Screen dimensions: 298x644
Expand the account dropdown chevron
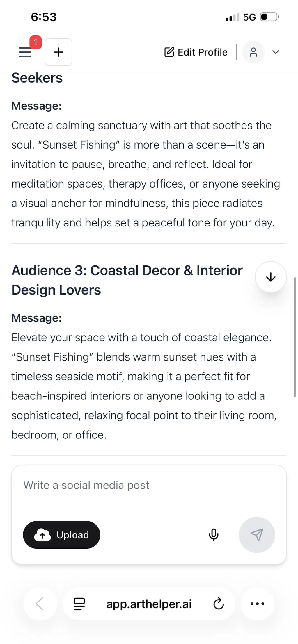point(276,52)
